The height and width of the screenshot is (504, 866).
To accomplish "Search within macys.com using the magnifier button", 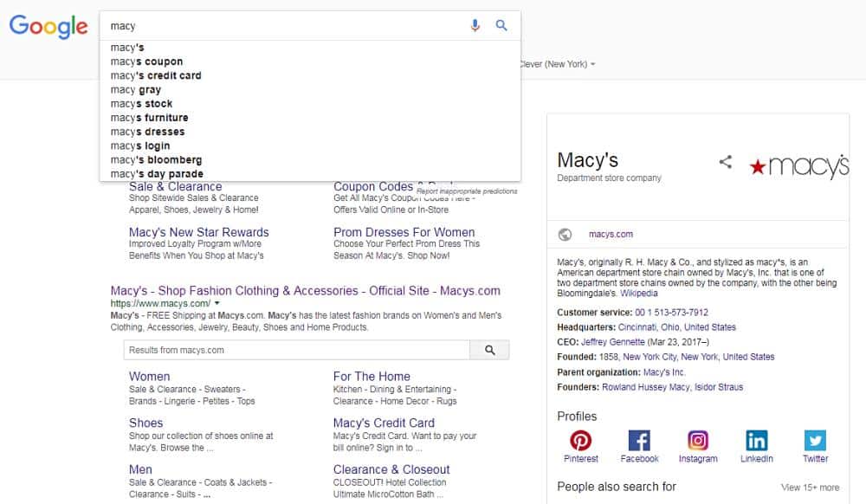I will coord(490,350).
